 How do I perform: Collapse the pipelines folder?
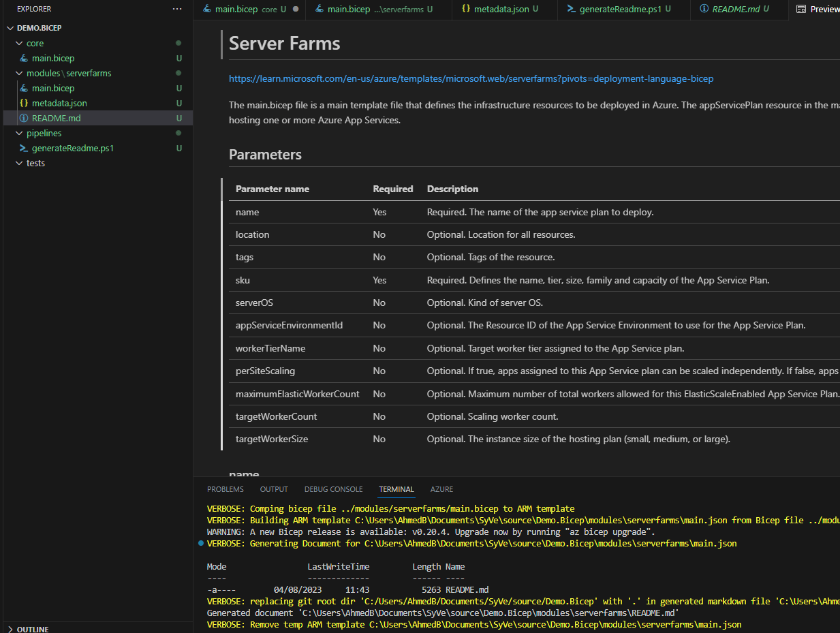pos(18,133)
